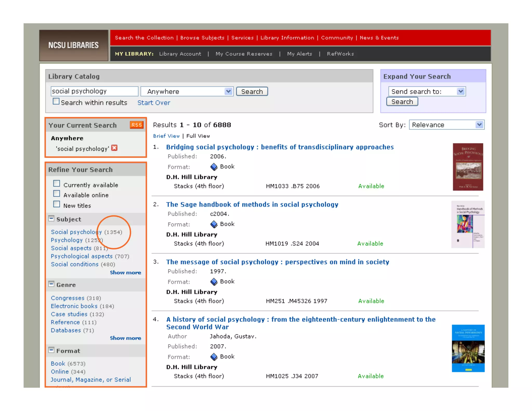Screen dimensions: 532x411
Task: Open the Sage Handbook book cover image
Action: (x=468, y=224)
